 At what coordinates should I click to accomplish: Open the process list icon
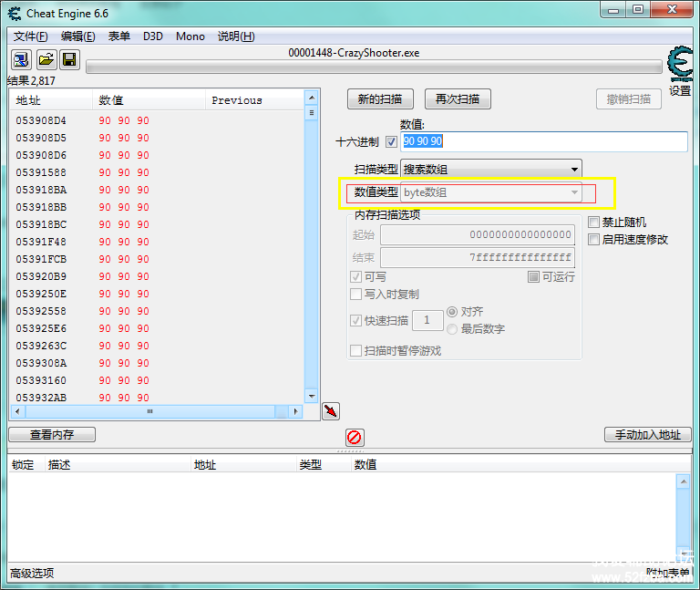tap(21, 59)
